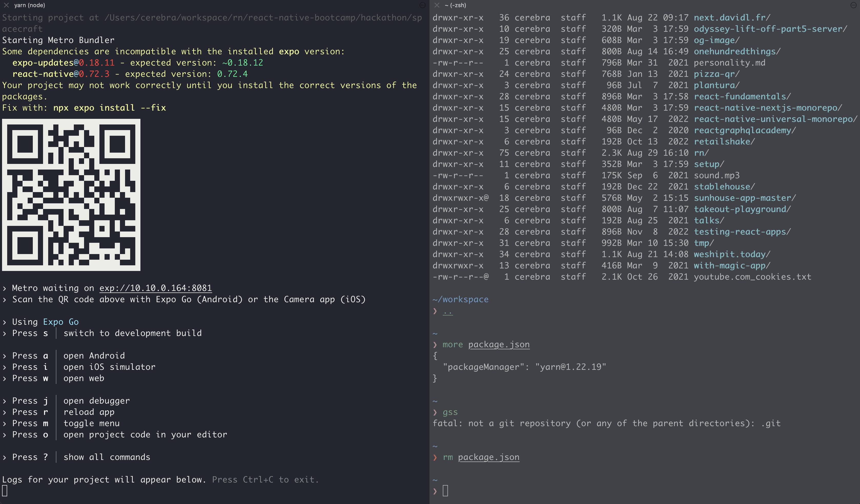Open the yarn pane's ellipsis options menu

[x=422, y=5]
